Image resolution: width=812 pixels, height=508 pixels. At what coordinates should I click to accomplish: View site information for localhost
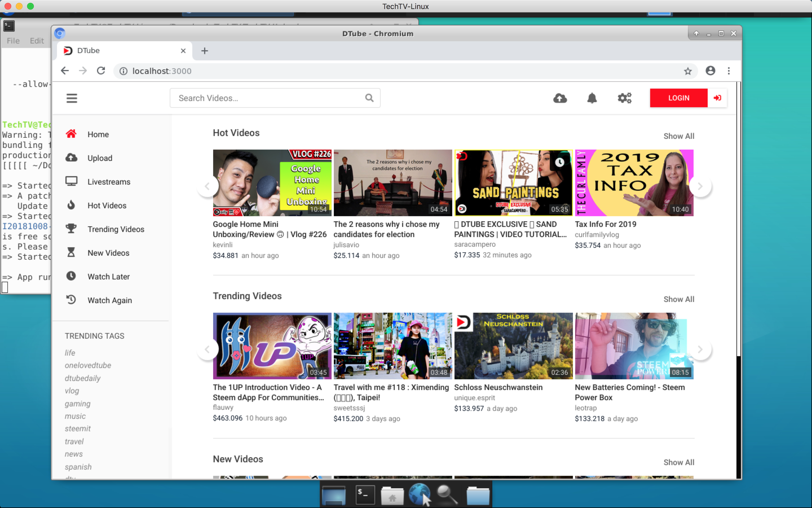(123, 71)
